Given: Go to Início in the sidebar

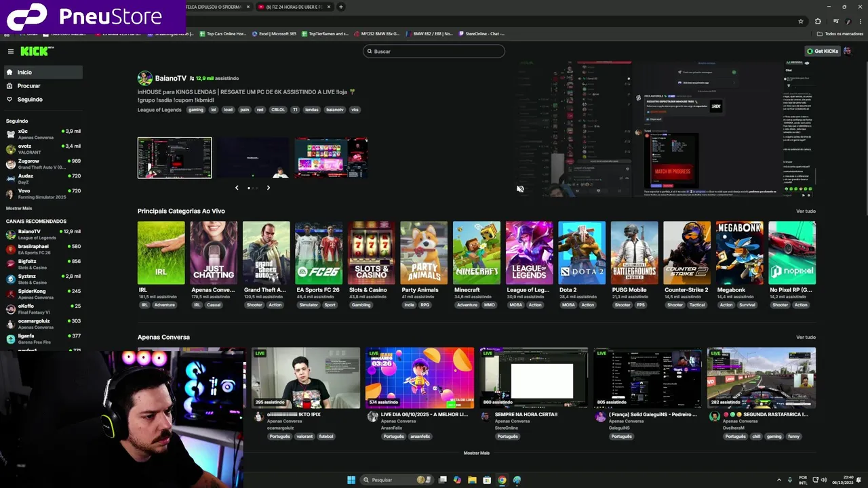Looking at the screenshot, I should pos(42,73).
